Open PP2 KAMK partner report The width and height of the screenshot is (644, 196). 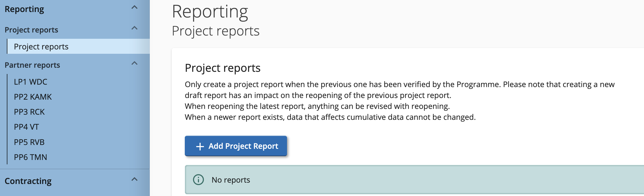coord(33,97)
